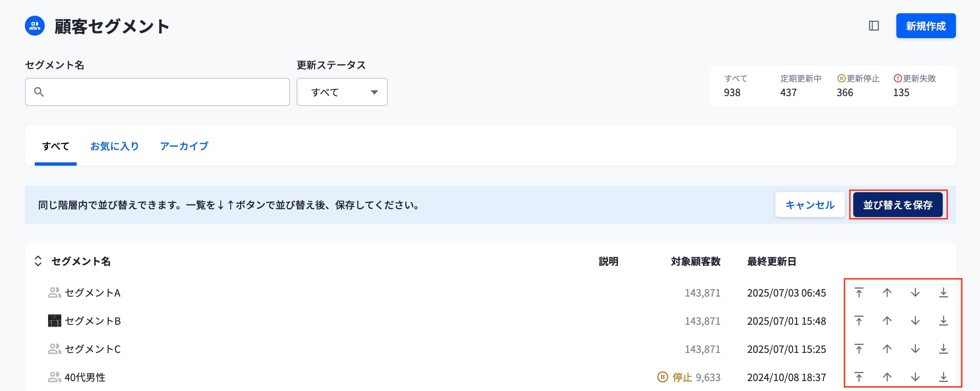Open the 更新ステータス dropdown
This screenshot has width=980, height=391.
coord(342,92)
